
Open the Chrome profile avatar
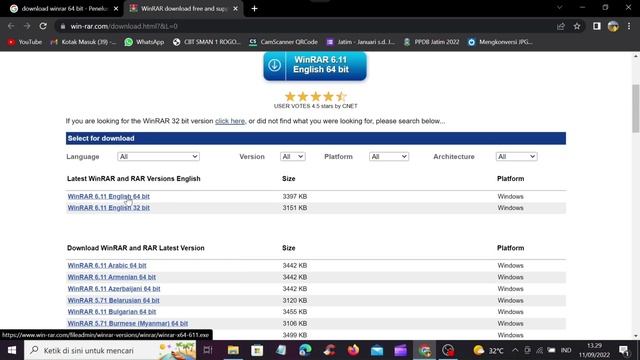[x=613, y=26]
